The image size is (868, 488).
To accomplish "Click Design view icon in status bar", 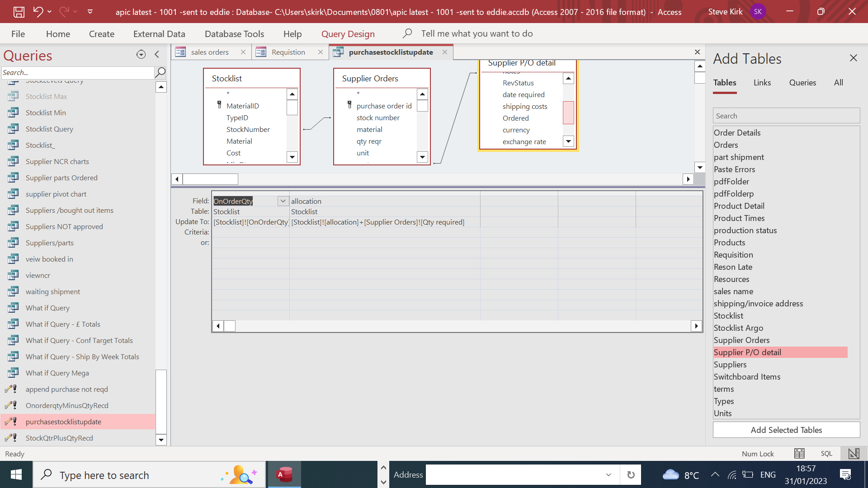I will pyautogui.click(x=854, y=454).
